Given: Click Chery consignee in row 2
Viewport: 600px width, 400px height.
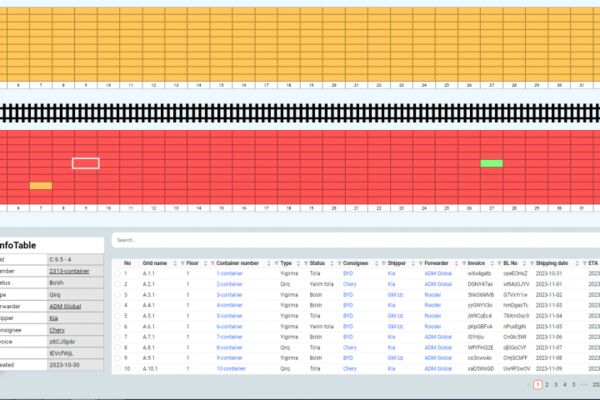Looking at the screenshot, I should pyautogui.click(x=350, y=284).
